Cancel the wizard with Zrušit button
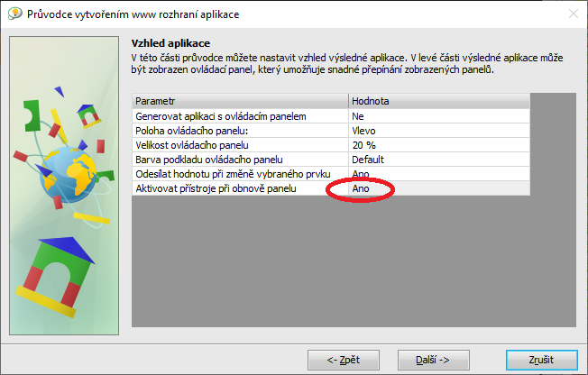The height and width of the screenshot is (375, 588). [x=541, y=360]
